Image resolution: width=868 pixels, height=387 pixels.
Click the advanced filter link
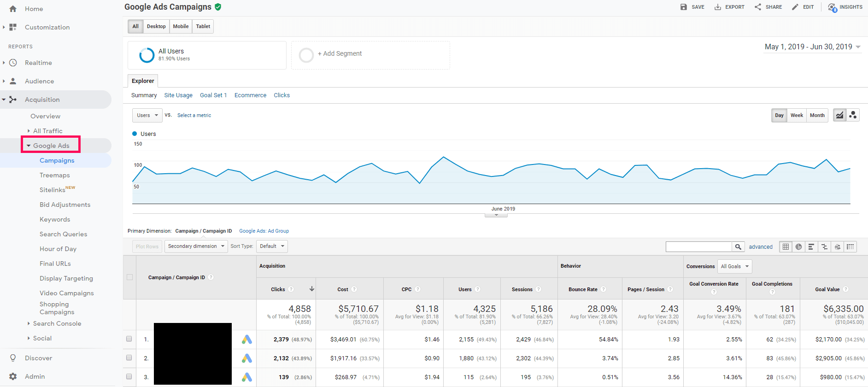pos(760,247)
